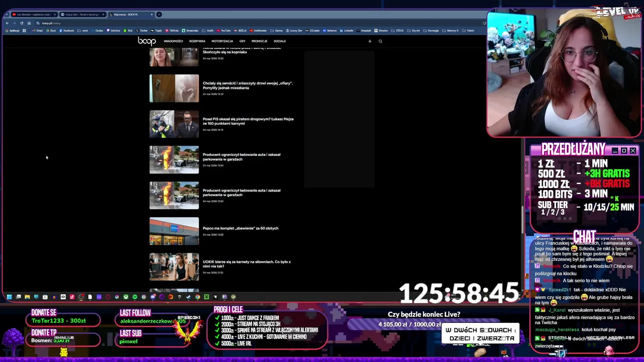644x362 pixels.
Task: Expand the work bookmarks folder
Action: [x=83, y=31]
